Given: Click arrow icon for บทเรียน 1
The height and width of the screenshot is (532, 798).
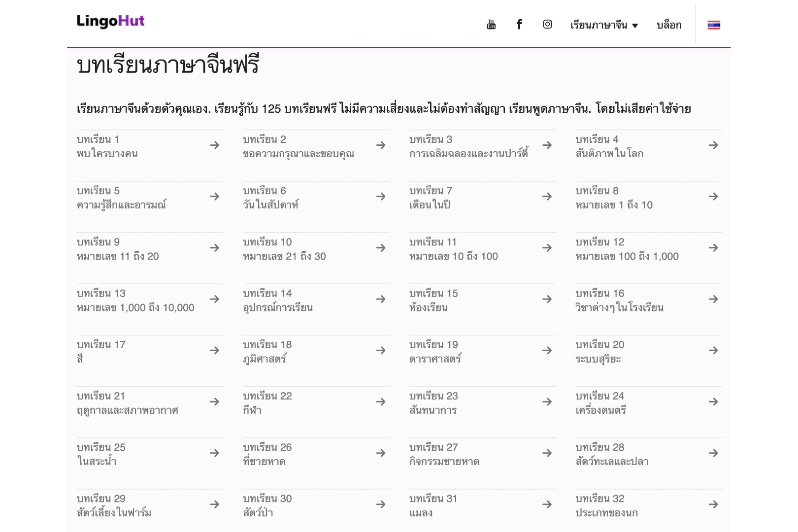Looking at the screenshot, I should click(214, 145).
